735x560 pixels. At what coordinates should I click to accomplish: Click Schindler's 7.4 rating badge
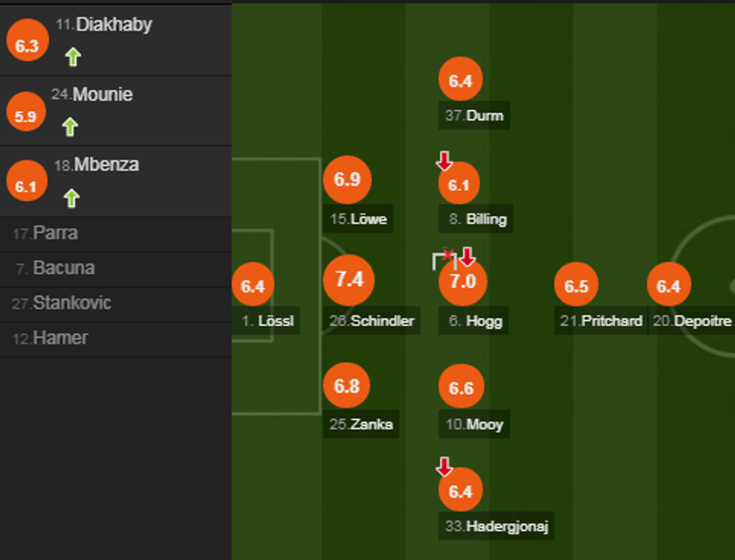pyautogui.click(x=349, y=280)
